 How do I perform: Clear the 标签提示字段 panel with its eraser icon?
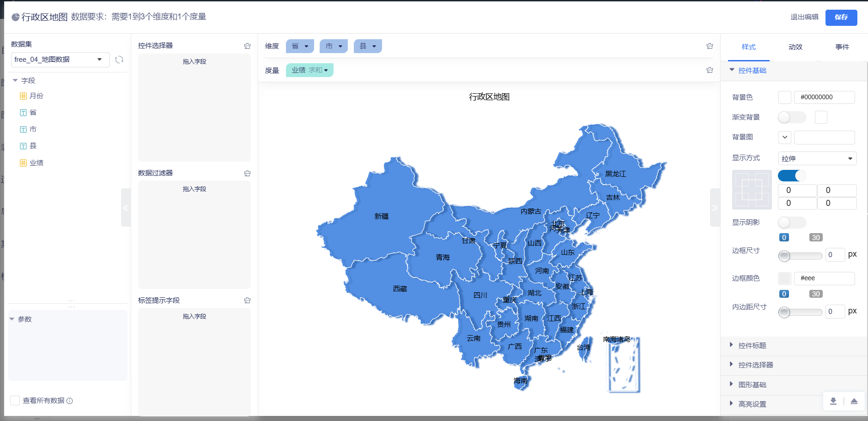tap(247, 301)
